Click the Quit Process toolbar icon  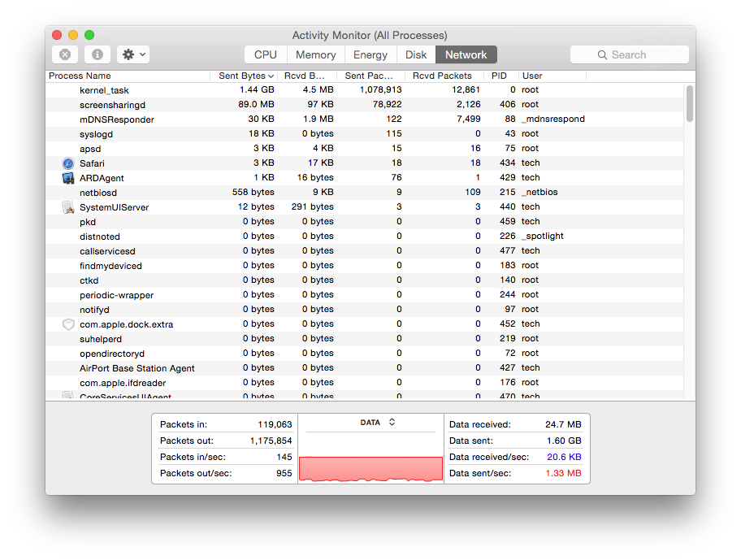[x=65, y=54]
